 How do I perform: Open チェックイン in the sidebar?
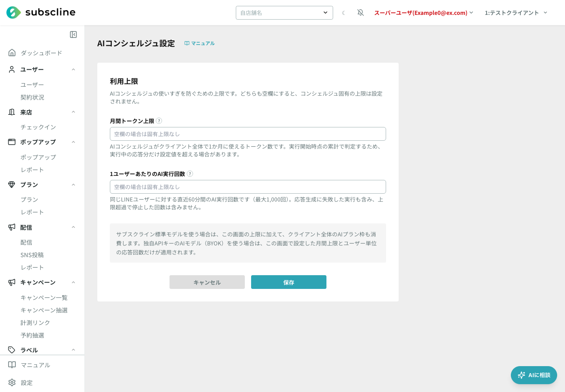pyautogui.click(x=38, y=127)
